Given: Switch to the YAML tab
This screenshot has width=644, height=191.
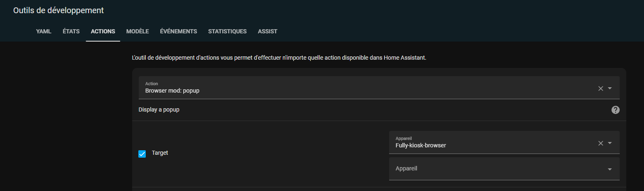Looking at the screenshot, I should point(44,31).
